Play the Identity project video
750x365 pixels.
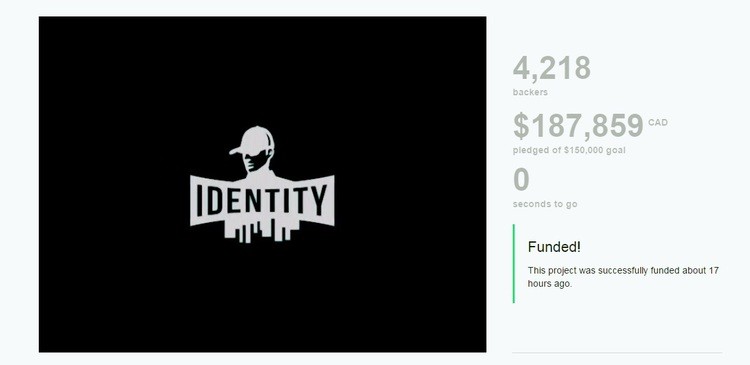click(263, 184)
